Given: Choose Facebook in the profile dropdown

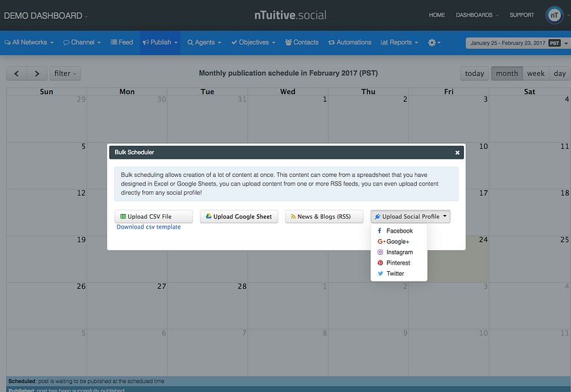Looking at the screenshot, I should pos(398,231).
